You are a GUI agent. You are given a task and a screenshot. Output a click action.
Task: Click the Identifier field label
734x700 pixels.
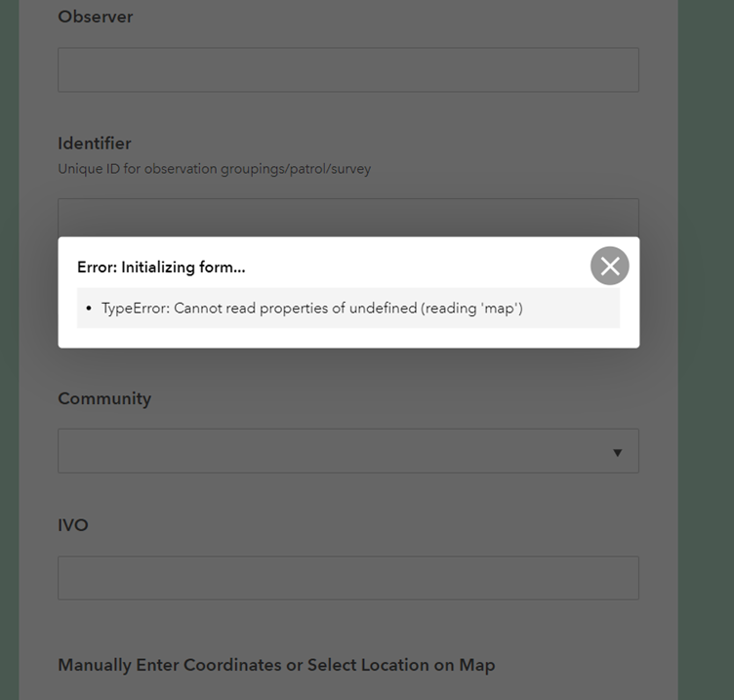pyautogui.click(x=95, y=144)
